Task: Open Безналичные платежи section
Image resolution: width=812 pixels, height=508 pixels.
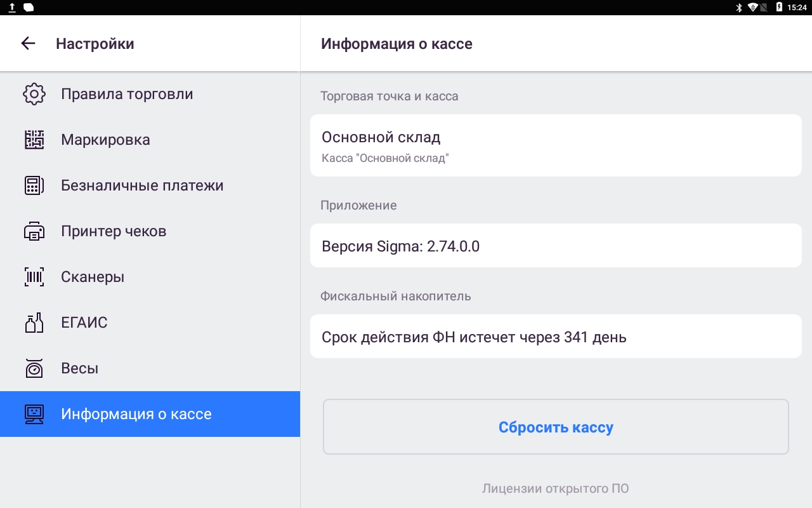Action: click(150, 185)
